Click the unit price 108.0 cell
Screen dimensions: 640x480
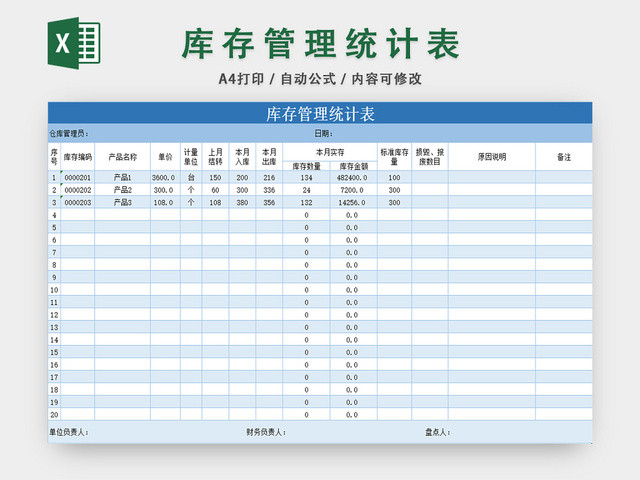point(164,202)
